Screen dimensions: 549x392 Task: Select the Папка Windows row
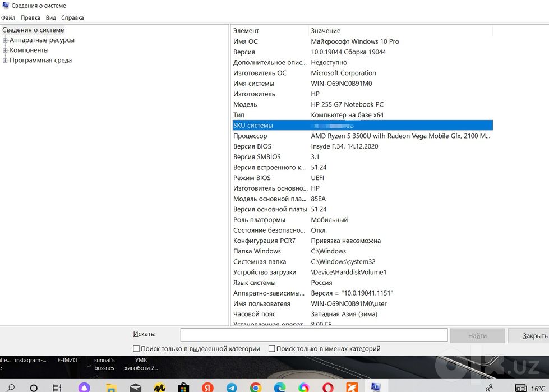click(x=362, y=251)
